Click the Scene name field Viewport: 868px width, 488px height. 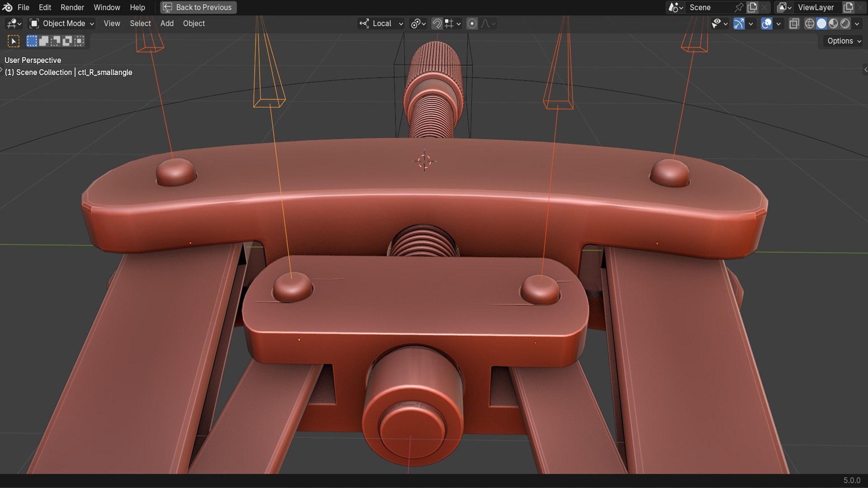coord(709,7)
